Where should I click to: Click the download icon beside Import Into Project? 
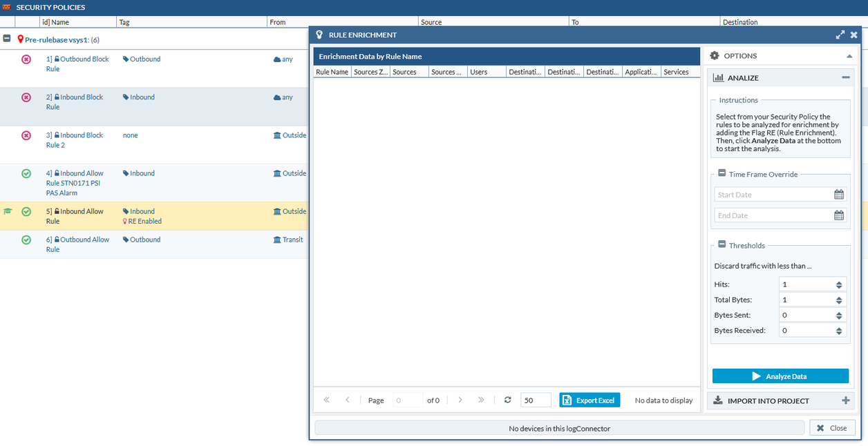(718, 400)
